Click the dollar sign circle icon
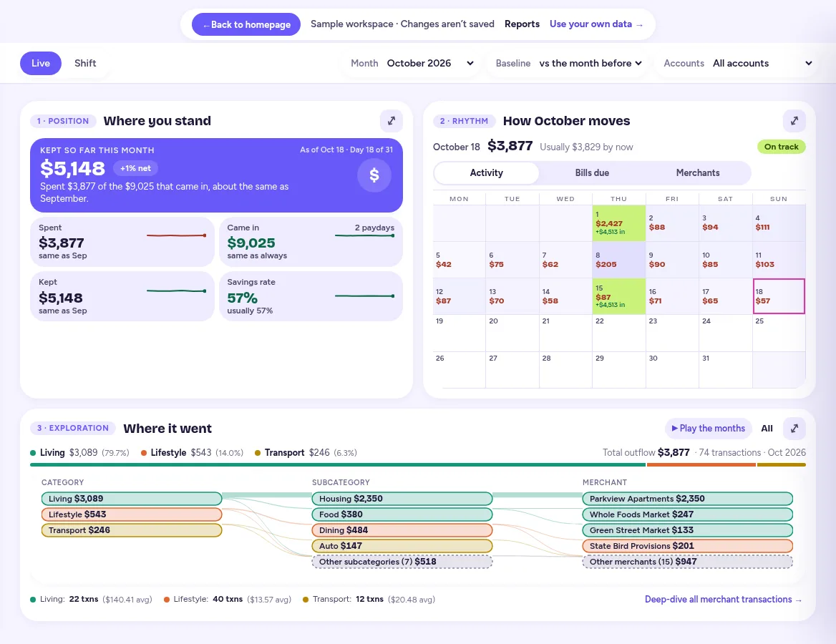The width and height of the screenshot is (836, 644). [374, 175]
